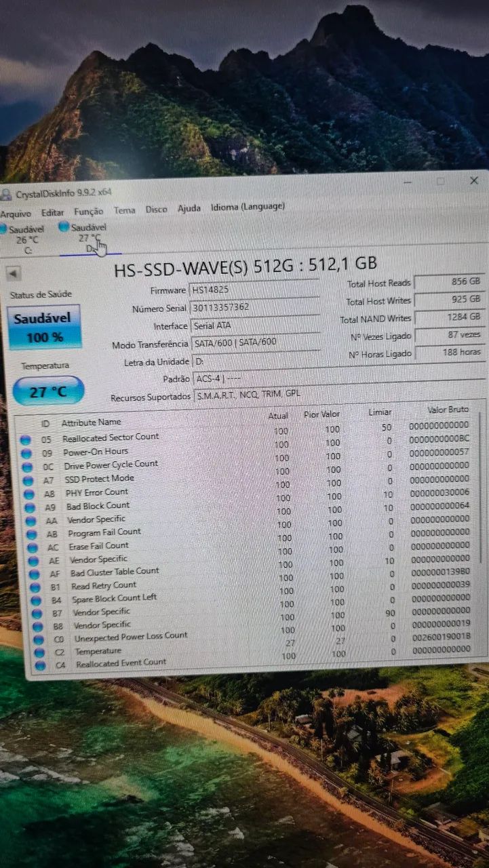This screenshot has height=868, width=489.
Task: Click status circle icon for Program Fail Count
Action: [32, 534]
